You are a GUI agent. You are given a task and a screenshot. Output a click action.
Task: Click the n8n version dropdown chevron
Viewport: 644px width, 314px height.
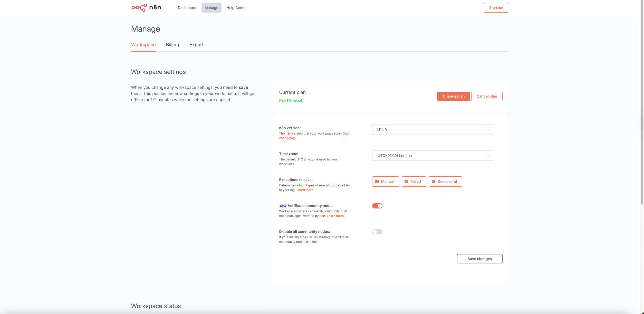pos(488,129)
